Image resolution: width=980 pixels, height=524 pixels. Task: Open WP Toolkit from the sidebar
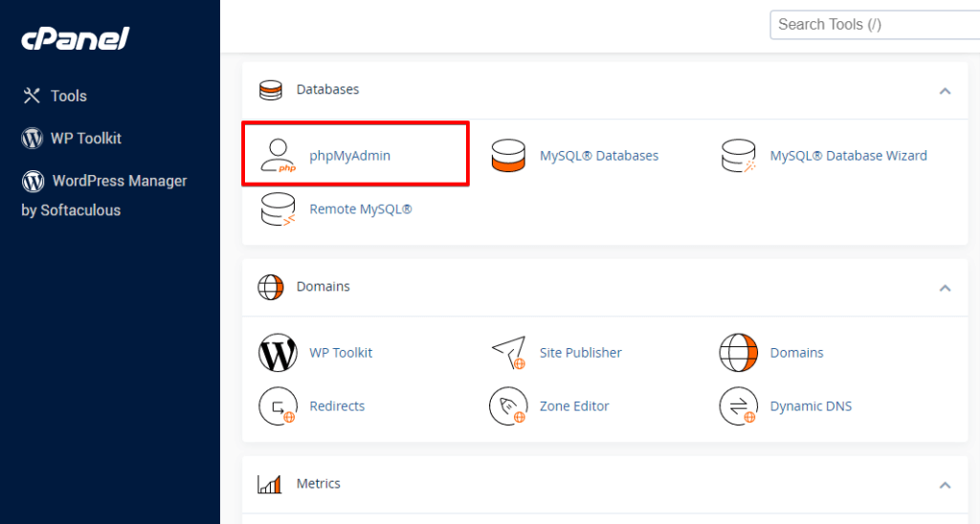pos(85,138)
